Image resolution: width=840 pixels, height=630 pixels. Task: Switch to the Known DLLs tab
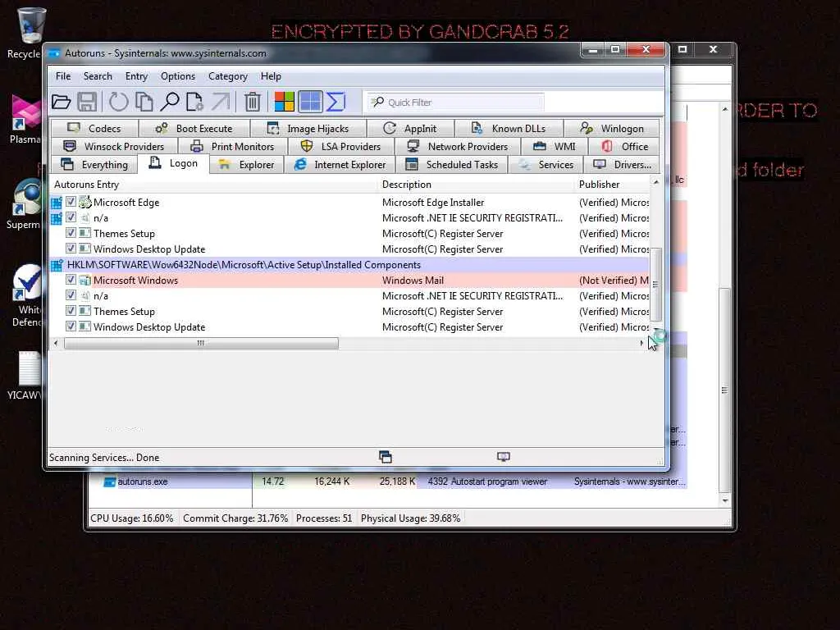[x=509, y=129]
